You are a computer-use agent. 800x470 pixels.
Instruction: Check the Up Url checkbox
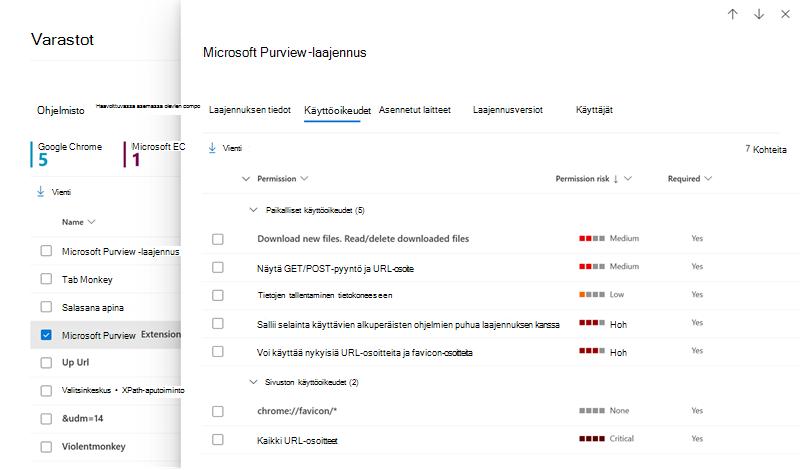[x=46, y=362]
